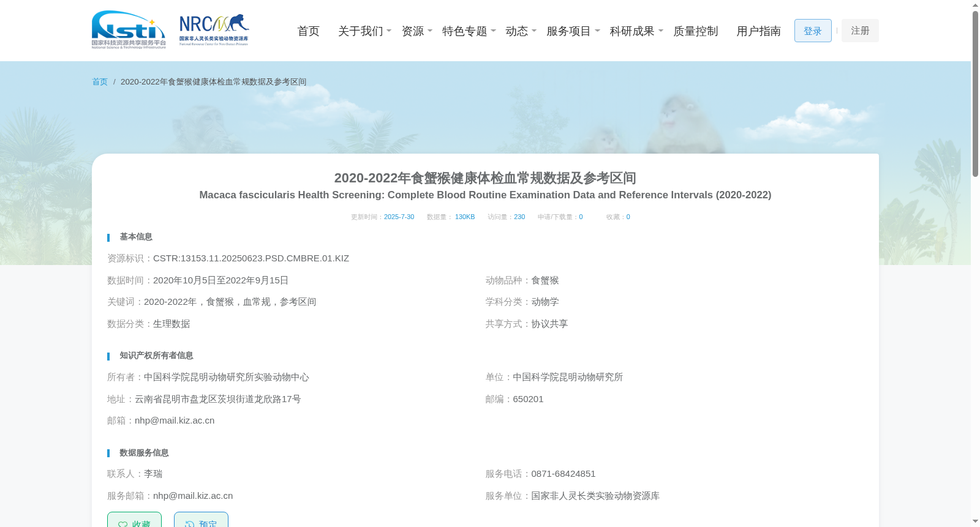Click the 数据服务信息 section heading
This screenshot has width=980, height=527.
(x=144, y=453)
